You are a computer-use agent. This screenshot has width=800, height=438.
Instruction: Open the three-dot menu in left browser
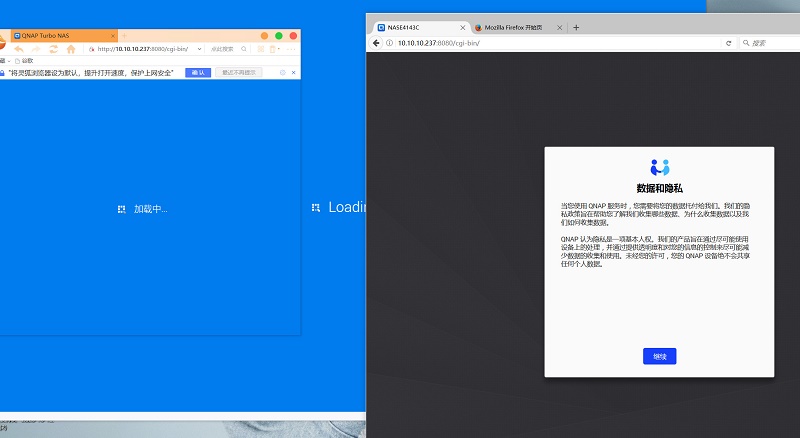(x=291, y=49)
